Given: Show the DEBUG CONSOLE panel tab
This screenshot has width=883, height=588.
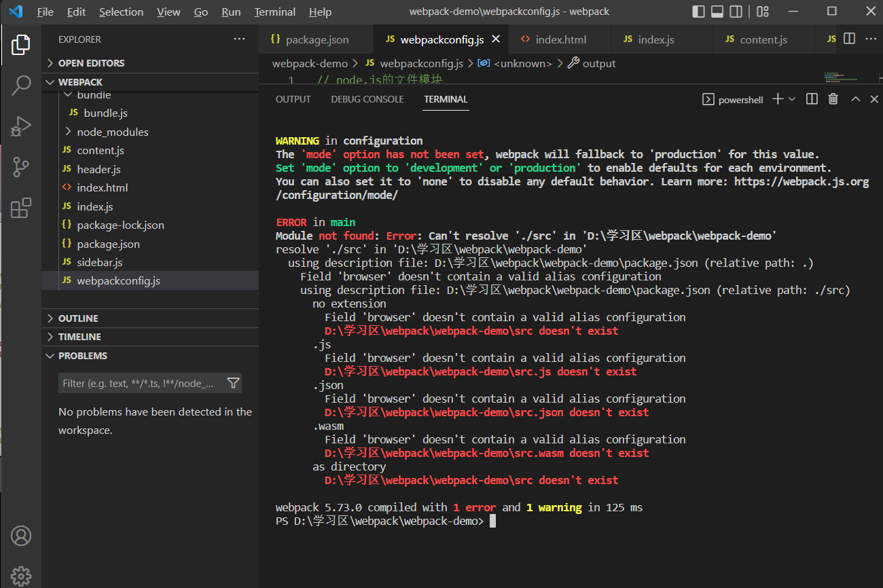Looking at the screenshot, I should pyautogui.click(x=367, y=99).
